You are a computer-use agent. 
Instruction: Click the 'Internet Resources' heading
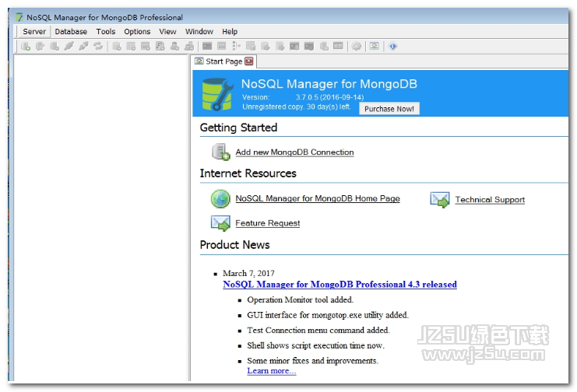tap(248, 173)
